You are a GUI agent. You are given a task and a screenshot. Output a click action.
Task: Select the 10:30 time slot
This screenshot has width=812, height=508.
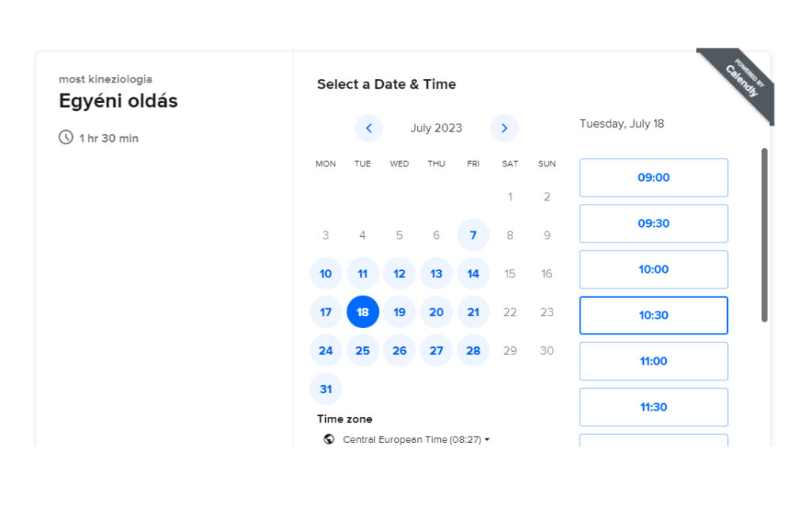click(x=653, y=315)
